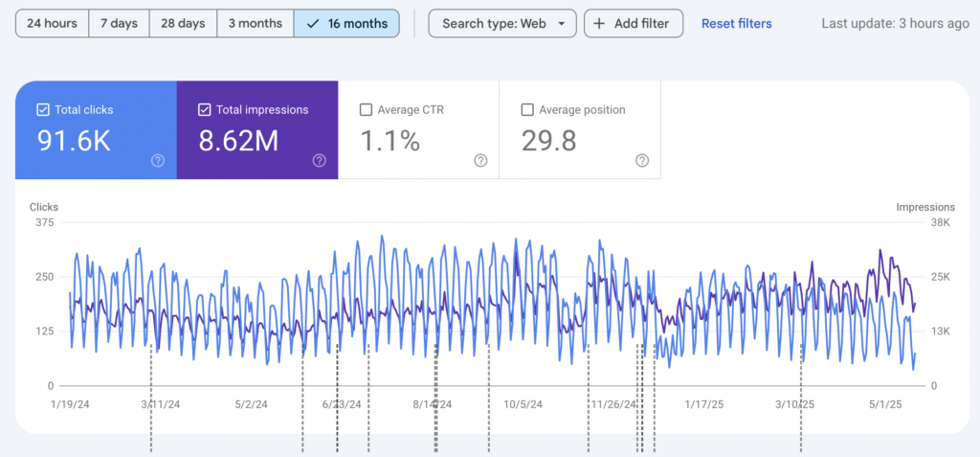Click the Add filter button
980x457 pixels.
click(634, 23)
